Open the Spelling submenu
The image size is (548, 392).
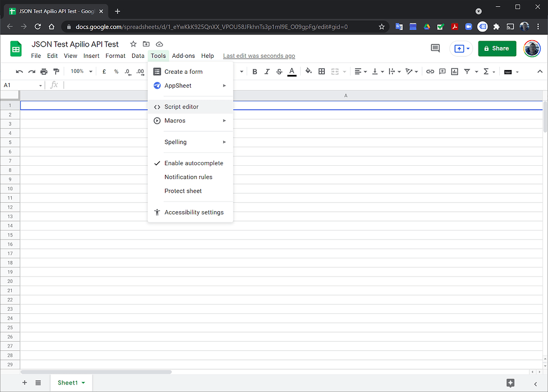(176, 142)
